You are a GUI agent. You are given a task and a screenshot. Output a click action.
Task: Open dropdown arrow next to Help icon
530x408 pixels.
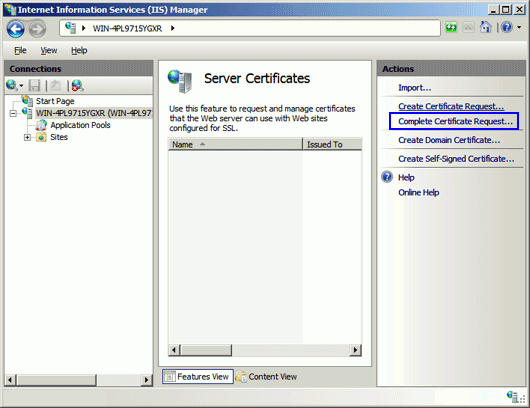pyautogui.click(x=519, y=27)
